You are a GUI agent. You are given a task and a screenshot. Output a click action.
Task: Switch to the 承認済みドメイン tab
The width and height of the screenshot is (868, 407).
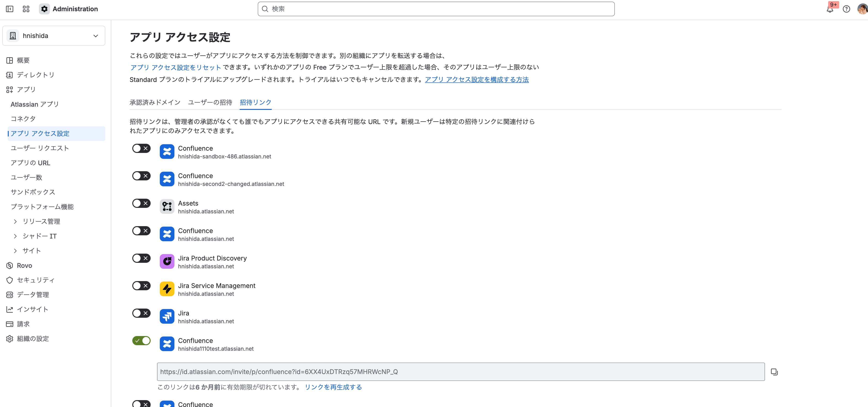pos(155,102)
